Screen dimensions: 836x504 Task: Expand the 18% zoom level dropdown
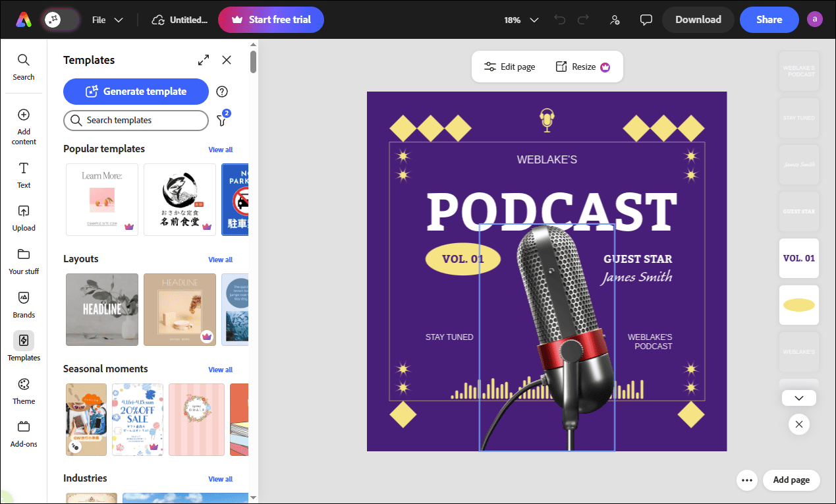coord(522,20)
